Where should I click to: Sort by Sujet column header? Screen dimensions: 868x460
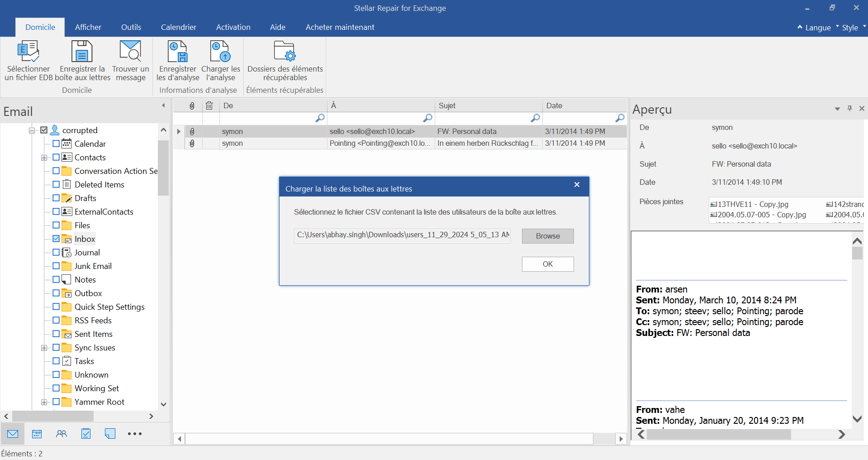pyautogui.click(x=489, y=105)
